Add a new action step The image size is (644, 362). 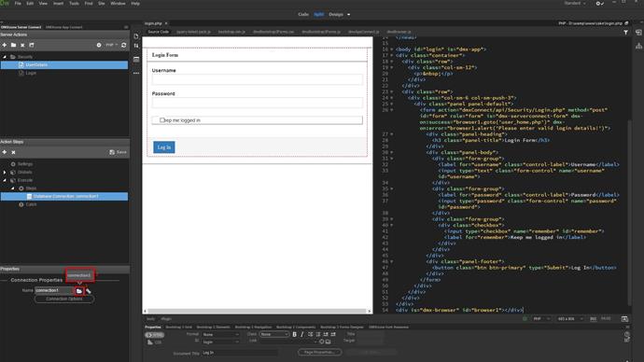tap(5, 152)
